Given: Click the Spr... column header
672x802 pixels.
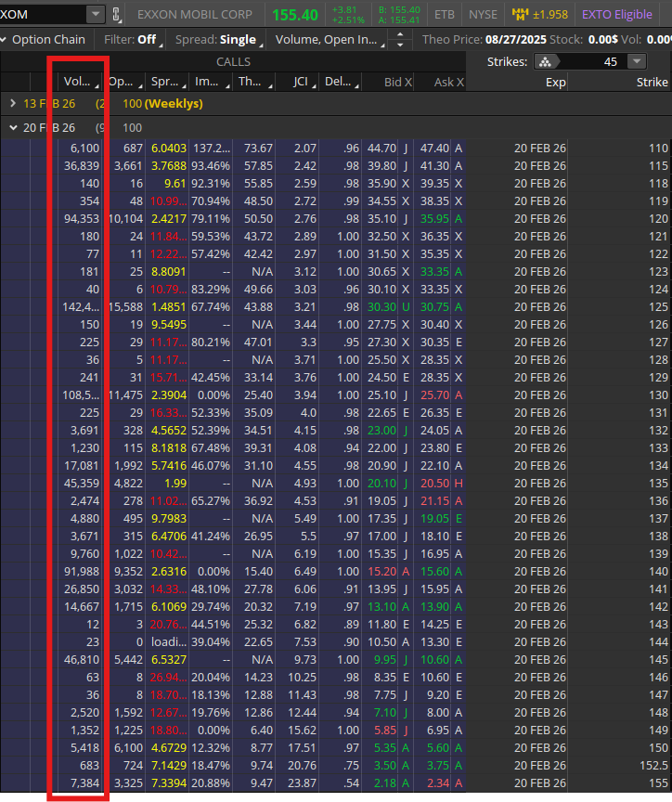Looking at the screenshot, I should click(167, 82).
